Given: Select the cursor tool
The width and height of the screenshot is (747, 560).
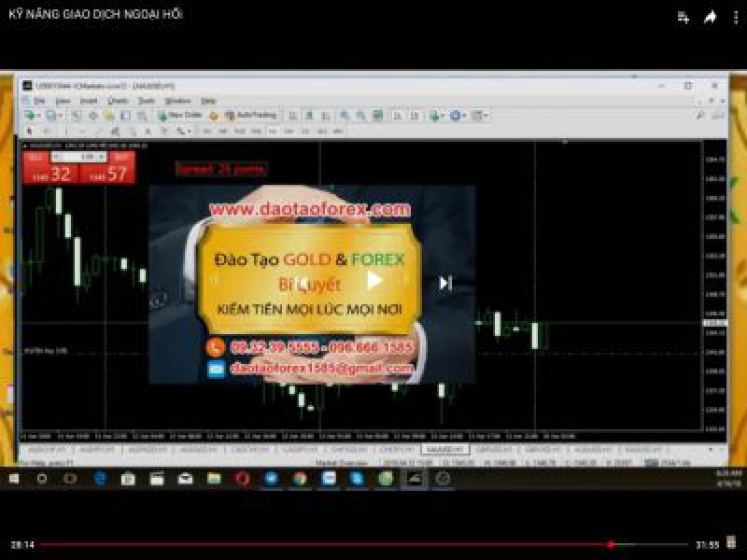Looking at the screenshot, I should click(x=30, y=131).
